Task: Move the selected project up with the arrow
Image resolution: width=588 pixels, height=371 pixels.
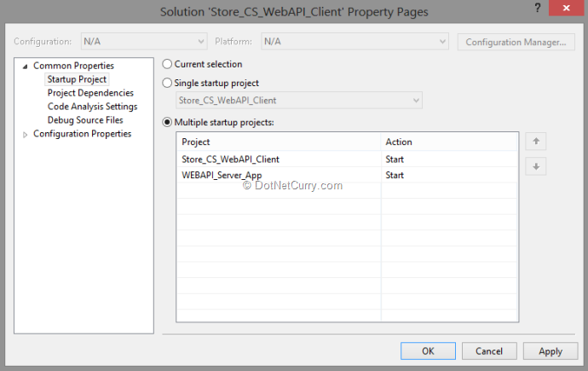Action: pyautogui.click(x=535, y=142)
